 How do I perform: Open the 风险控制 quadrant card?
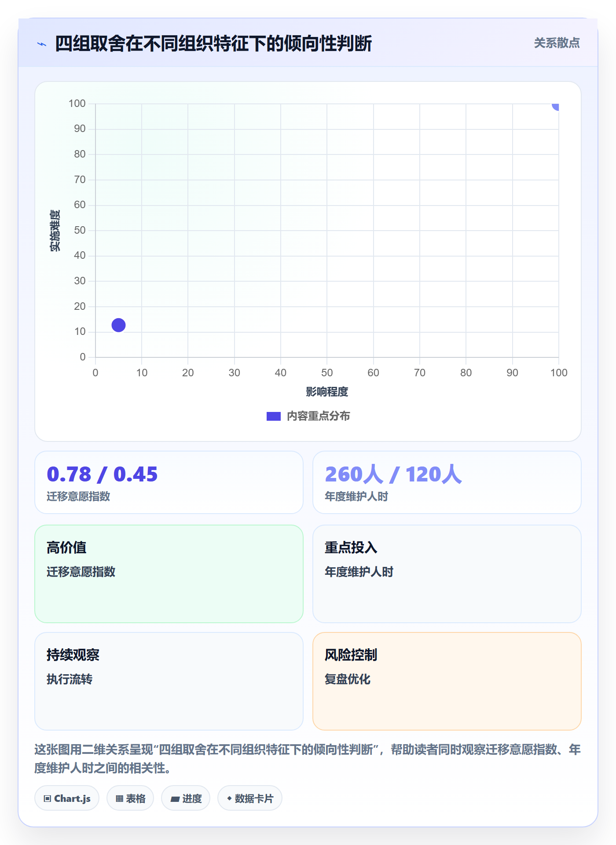[447, 681]
